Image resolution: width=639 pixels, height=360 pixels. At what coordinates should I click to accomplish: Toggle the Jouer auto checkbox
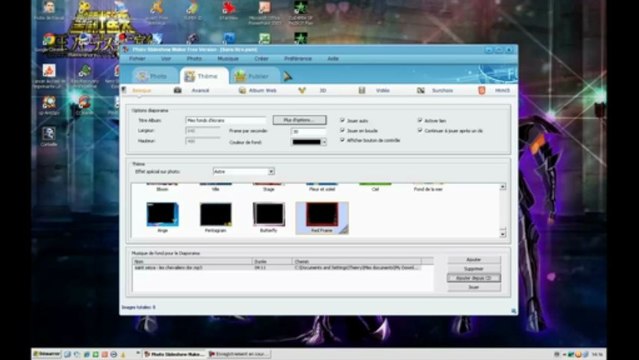pyautogui.click(x=342, y=120)
